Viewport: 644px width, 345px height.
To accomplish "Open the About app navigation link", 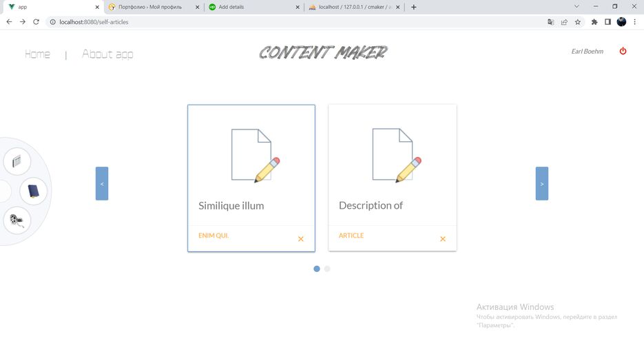I will 107,54.
